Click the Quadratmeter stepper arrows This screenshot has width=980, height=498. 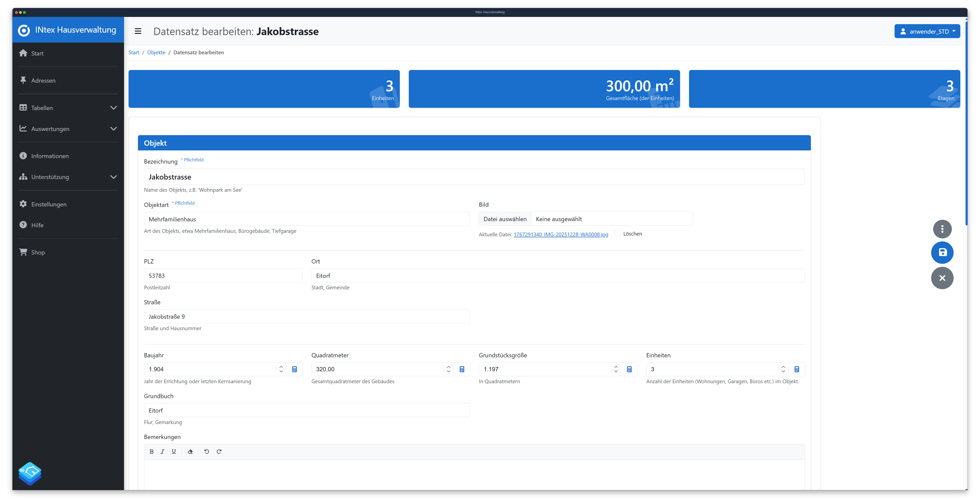449,369
